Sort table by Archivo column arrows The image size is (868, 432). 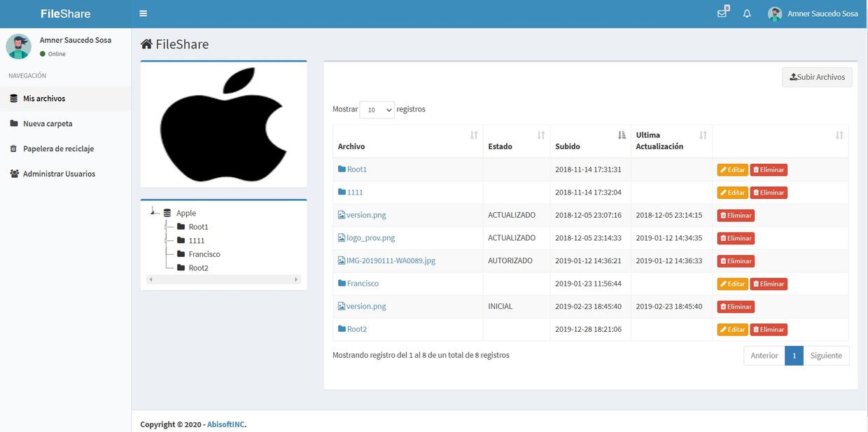474,135
